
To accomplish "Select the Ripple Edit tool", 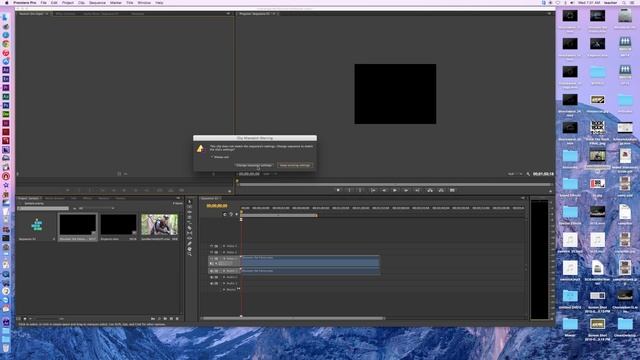I will [x=189, y=212].
